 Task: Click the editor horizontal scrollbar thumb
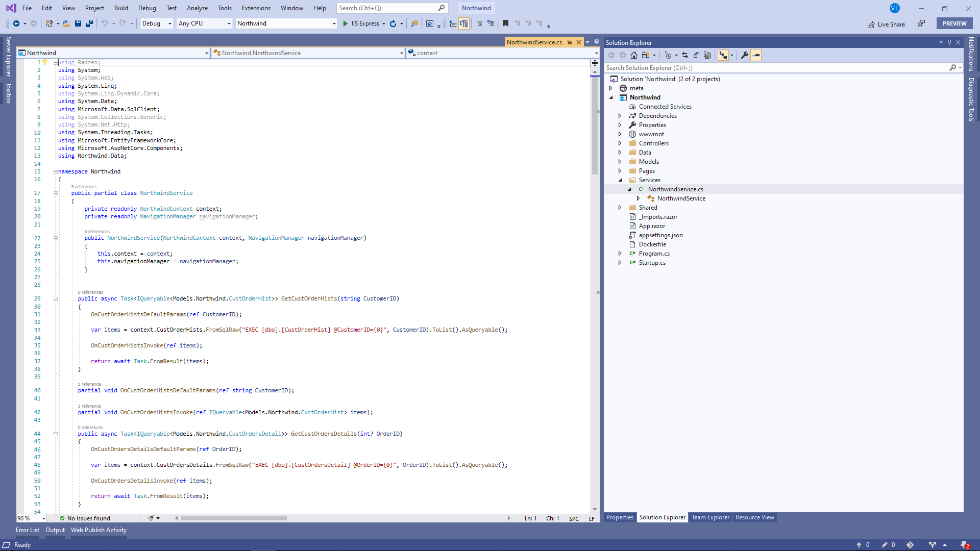(233, 518)
